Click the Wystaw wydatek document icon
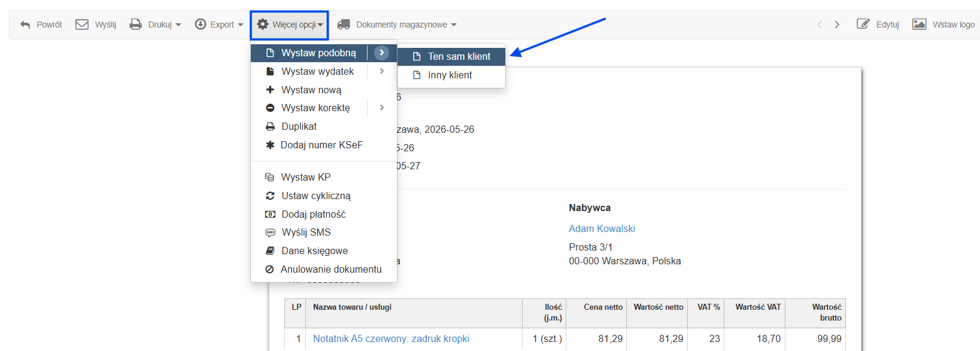The width and height of the screenshot is (980, 351). pyautogui.click(x=270, y=71)
